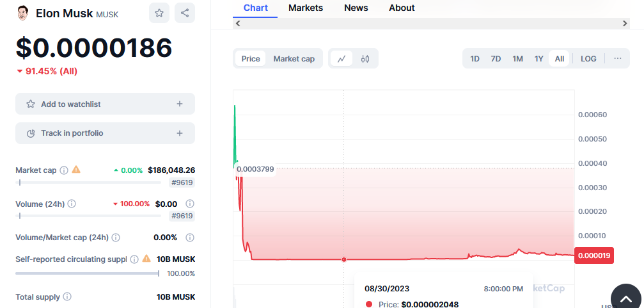Click Volume (24h) info icon
Viewport: 644px width, 308px height.
coord(72,204)
